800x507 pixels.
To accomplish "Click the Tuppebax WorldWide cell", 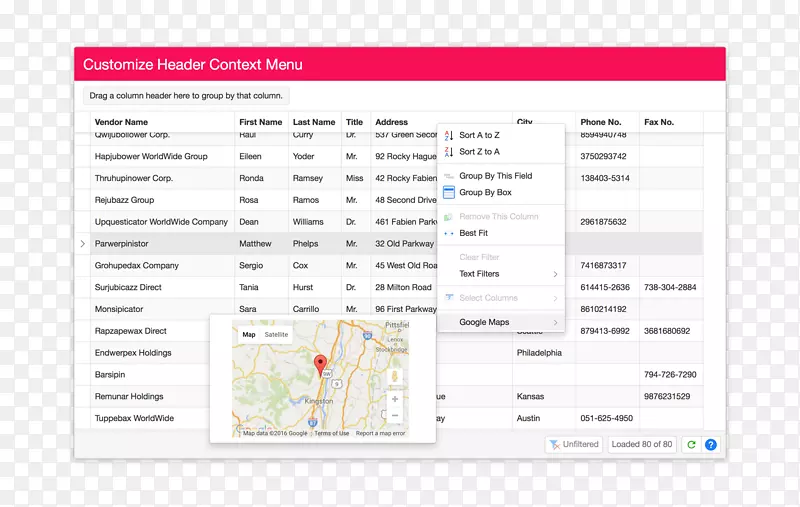I will click(x=150, y=418).
